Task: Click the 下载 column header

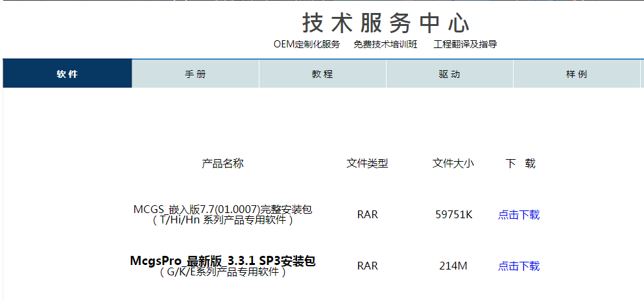Action: tap(520, 164)
